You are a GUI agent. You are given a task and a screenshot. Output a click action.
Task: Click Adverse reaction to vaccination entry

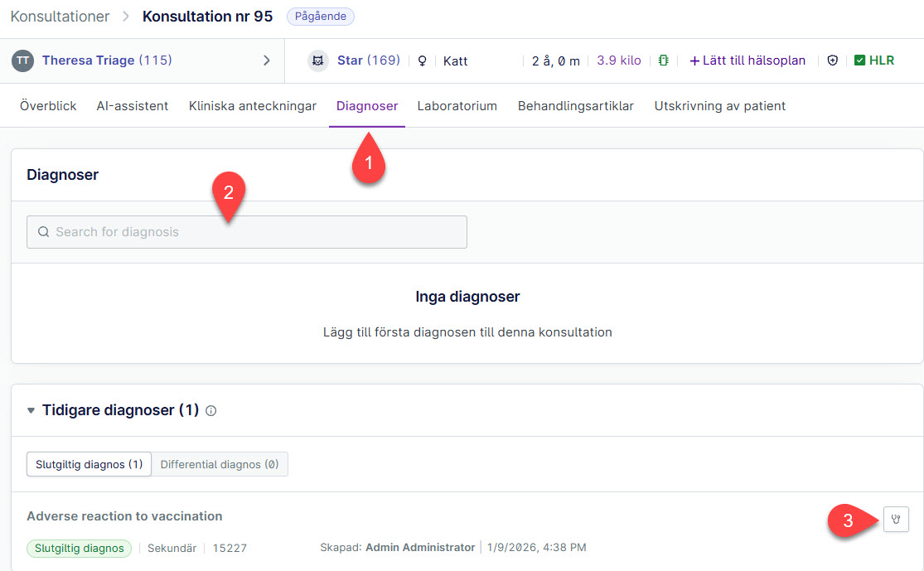point(124,516)
